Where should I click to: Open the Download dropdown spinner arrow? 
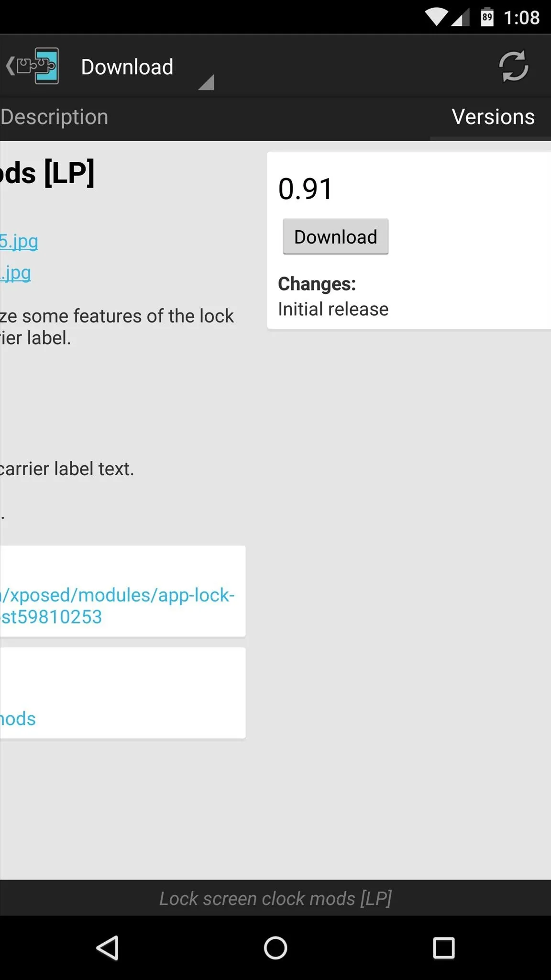click(x=206, y=82)
